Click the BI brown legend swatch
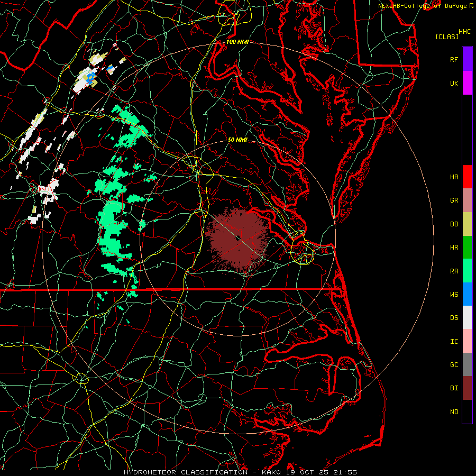This screenshot has height=476, width=476. coord(467,388)
